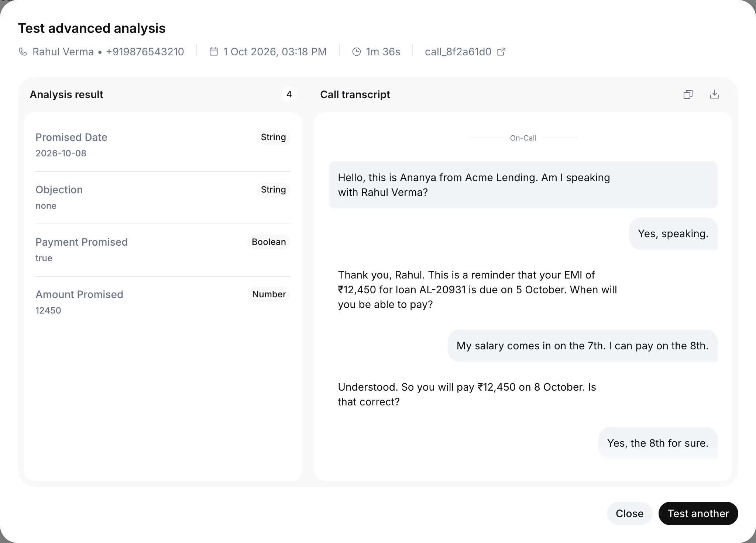Click the Hello, this is Ananya message bubble

pyautogui.click(x=523, y=185)
